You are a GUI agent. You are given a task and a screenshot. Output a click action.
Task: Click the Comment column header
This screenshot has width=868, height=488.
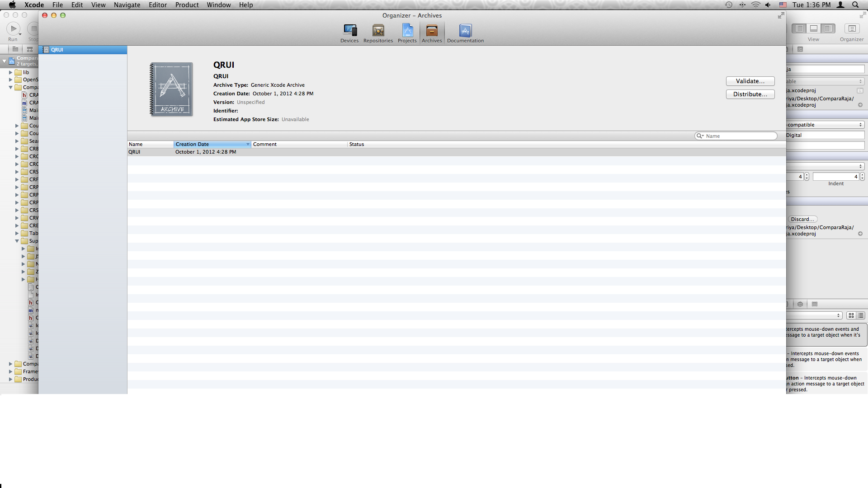click(x=299, y=144)
